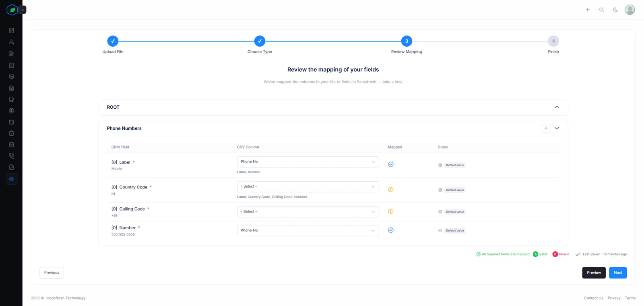The height and width of the screenshot is (306, 644).
Task: Toggle dark mode moon icon
Action: tap(615, 10)
